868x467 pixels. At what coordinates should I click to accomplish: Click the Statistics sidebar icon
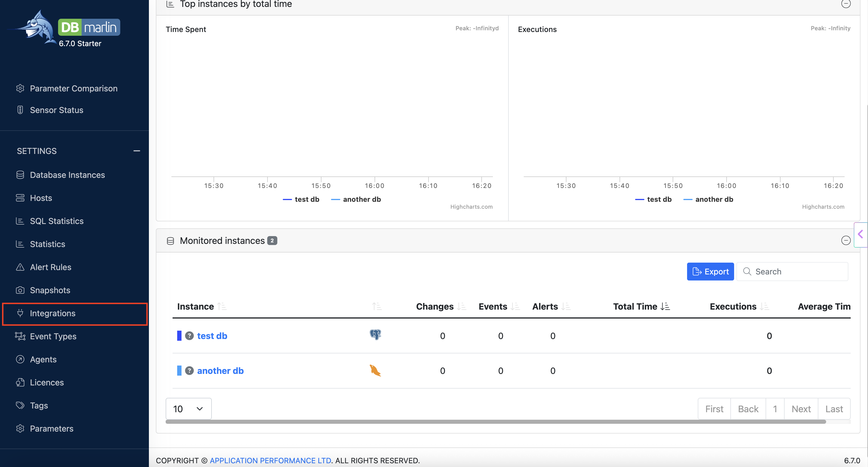pos(20,244)
